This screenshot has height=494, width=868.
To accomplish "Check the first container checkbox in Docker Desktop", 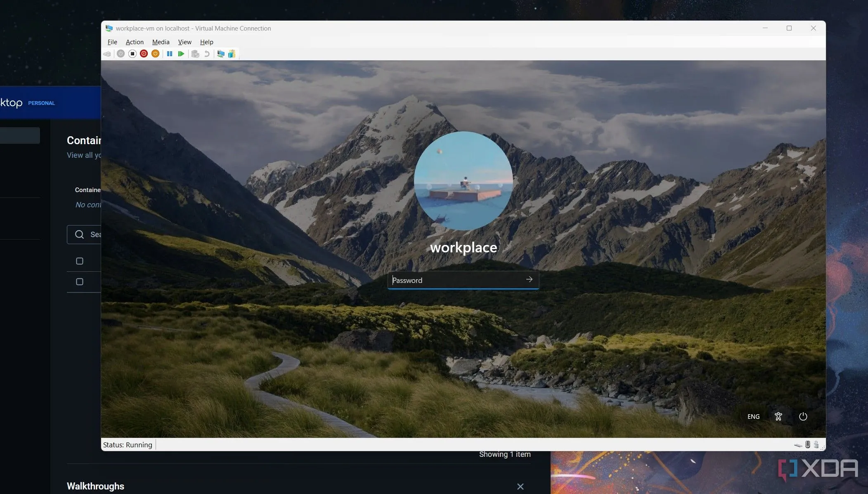I will (x=80, y=261).
